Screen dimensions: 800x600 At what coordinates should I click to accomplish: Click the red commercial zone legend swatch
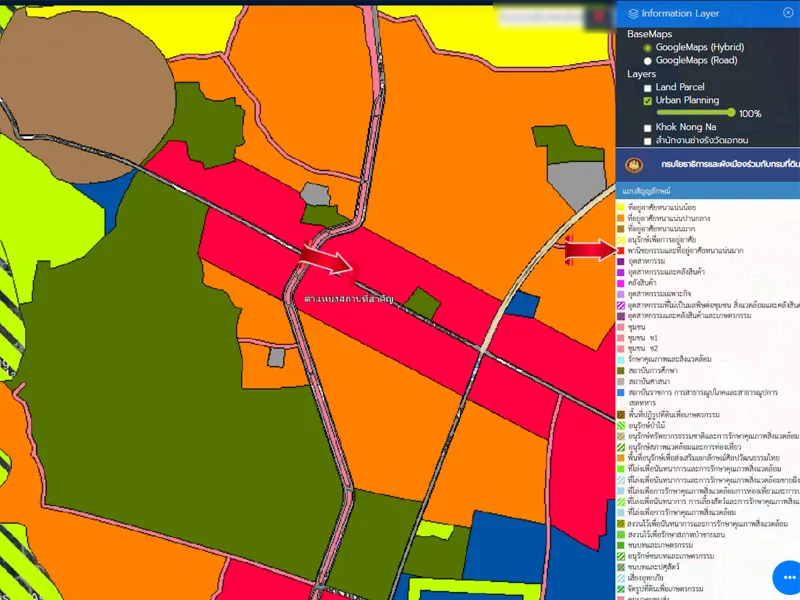pyautogui.click(x=621, y=250)
